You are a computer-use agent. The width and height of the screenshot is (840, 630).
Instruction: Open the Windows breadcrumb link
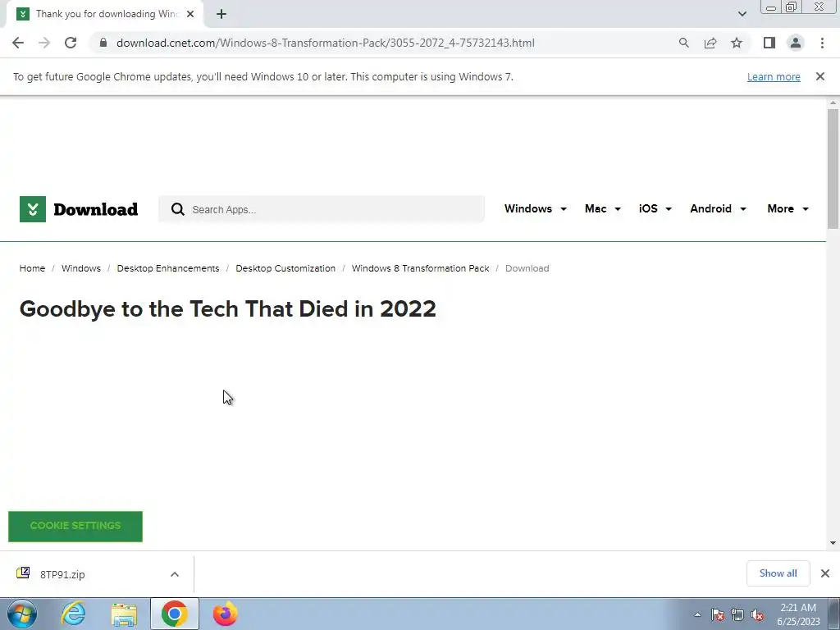81,268
